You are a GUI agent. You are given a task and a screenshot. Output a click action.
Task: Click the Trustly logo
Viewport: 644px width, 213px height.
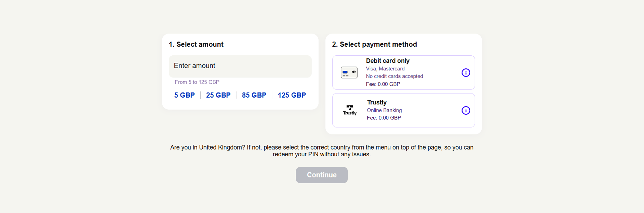point(350,110)
